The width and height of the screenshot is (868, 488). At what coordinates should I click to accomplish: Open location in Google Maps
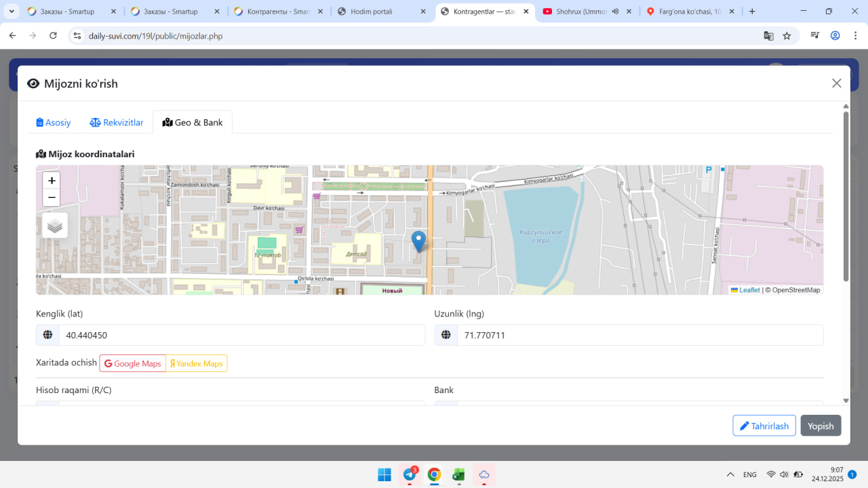click(x=133, y=363)
